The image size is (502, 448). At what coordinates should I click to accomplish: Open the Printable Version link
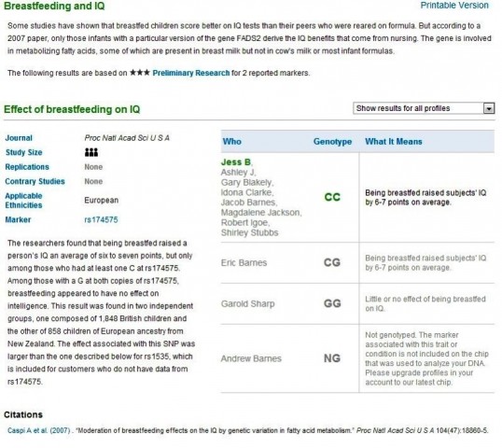(x=454, y=5)
